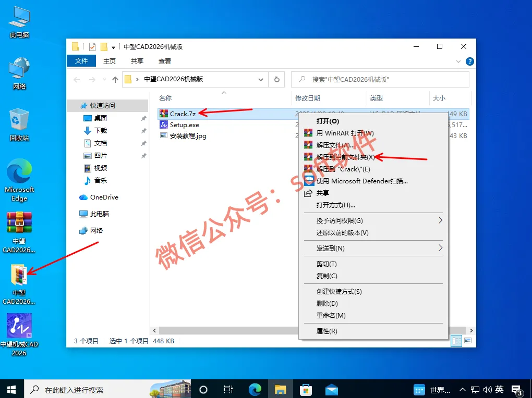Select the 网络 desktop icon
This screenshot has width=532, height=398.
pos(19,73)
